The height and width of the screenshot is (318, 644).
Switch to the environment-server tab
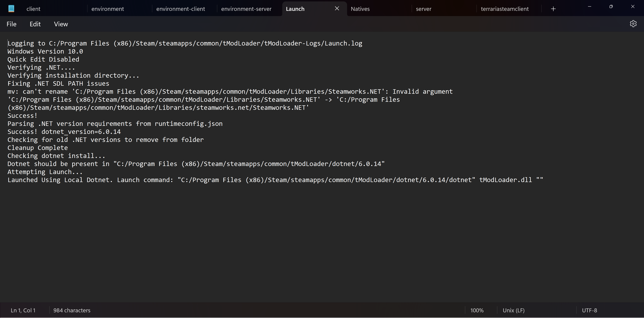click(246, 9)
